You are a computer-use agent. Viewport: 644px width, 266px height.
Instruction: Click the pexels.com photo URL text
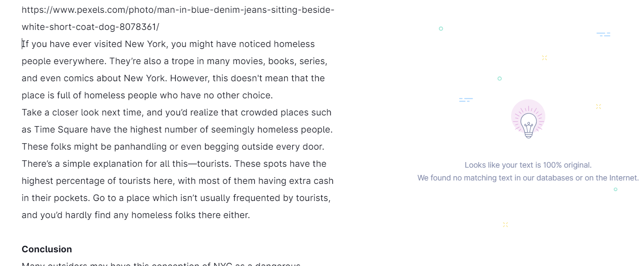[178, 18]
